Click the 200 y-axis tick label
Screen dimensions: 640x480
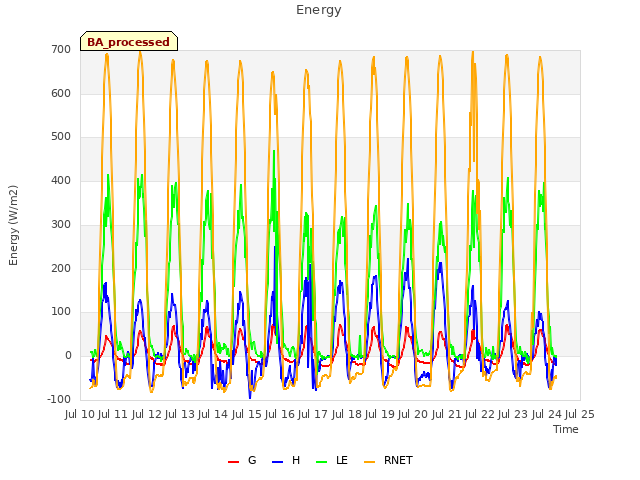[x=61, y=268]
